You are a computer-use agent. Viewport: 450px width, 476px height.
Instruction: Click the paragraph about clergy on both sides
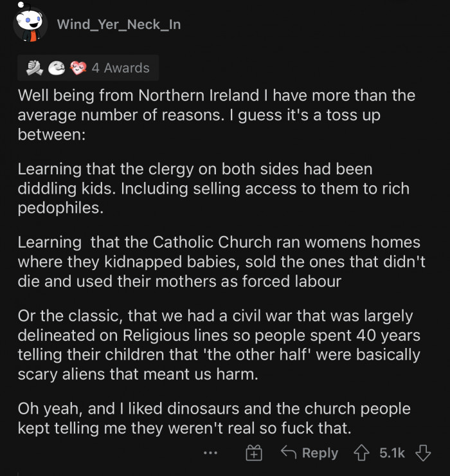(213, 190)
